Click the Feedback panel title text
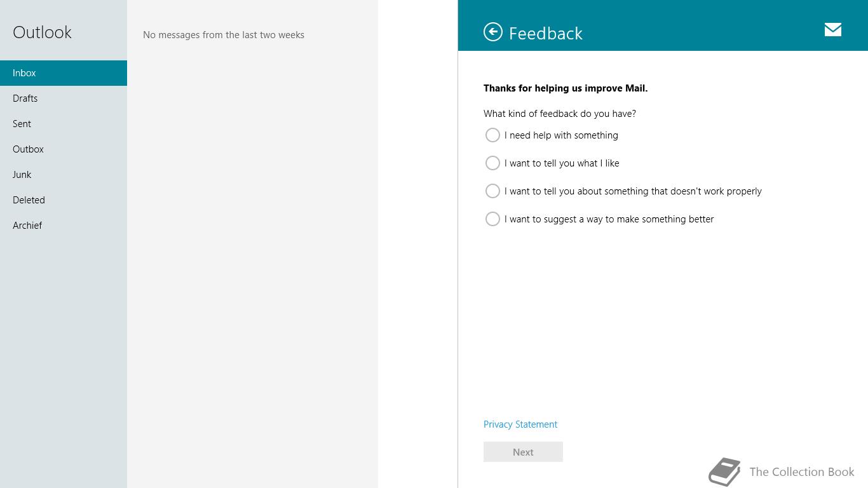This screenshot has width=868, height=488. coord(546,33)
